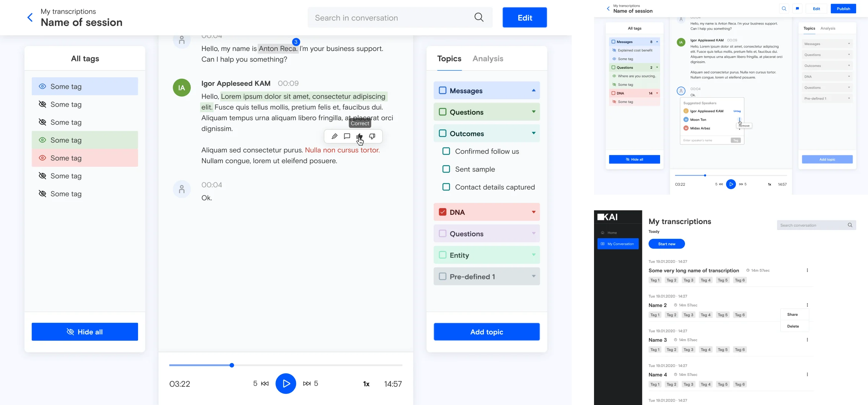
Task: Expand the Entity topic dropdown arrow
Action: 533,255
